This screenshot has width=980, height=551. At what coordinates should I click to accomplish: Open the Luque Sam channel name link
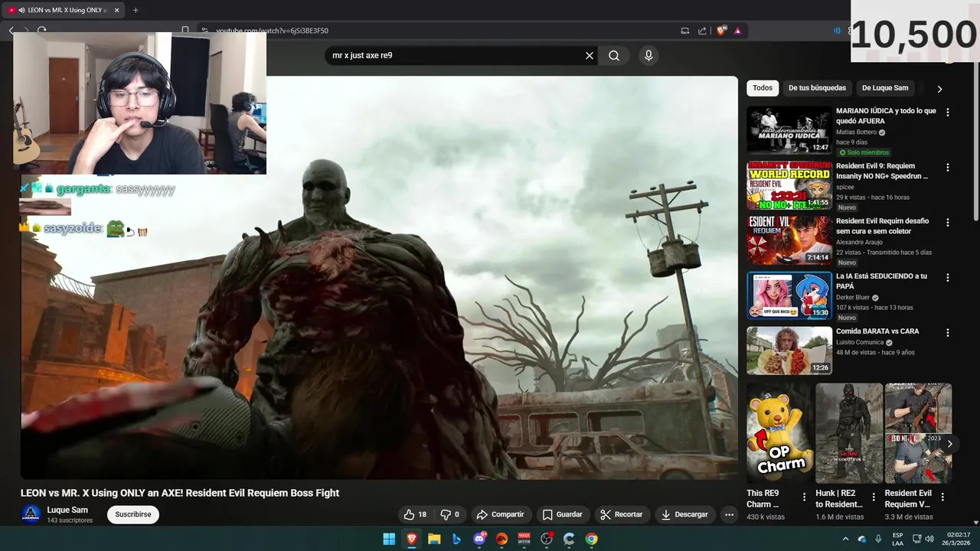tap(67, 510)
